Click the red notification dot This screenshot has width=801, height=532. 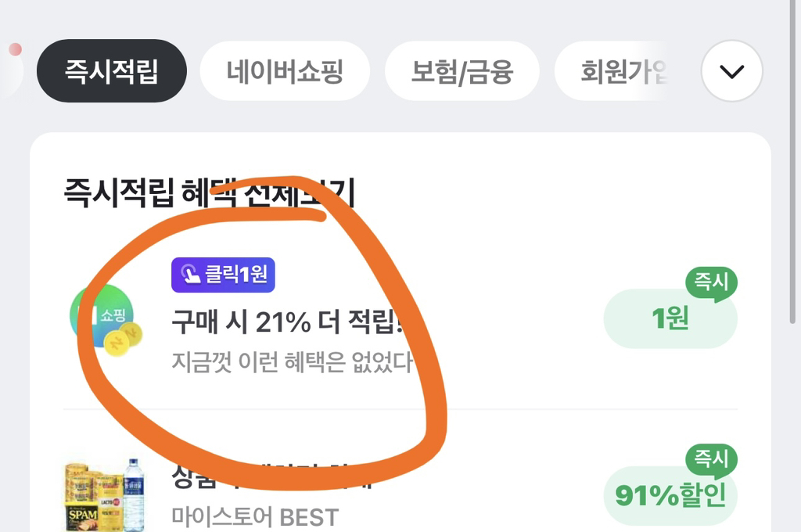click(15, 50)
